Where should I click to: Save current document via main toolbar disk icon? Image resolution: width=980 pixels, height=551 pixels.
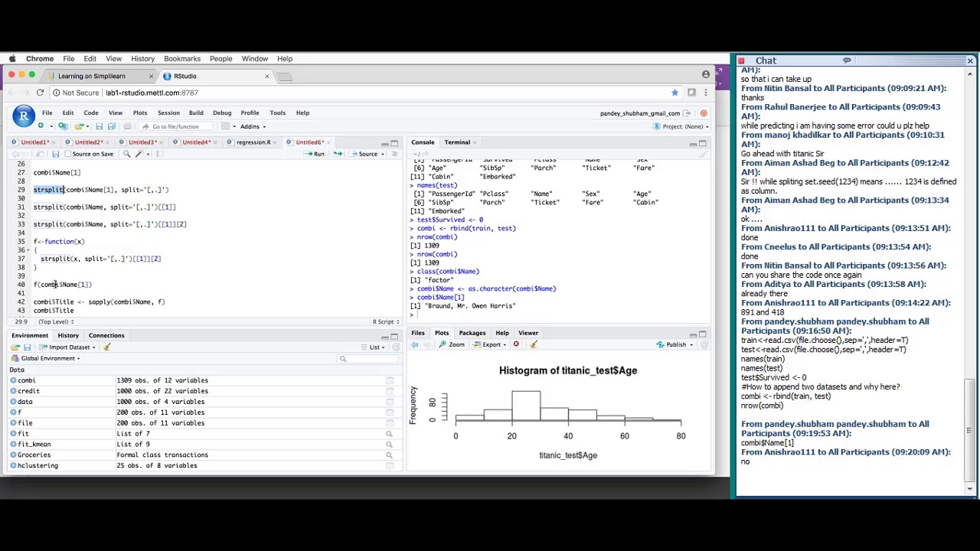[99, 126]
